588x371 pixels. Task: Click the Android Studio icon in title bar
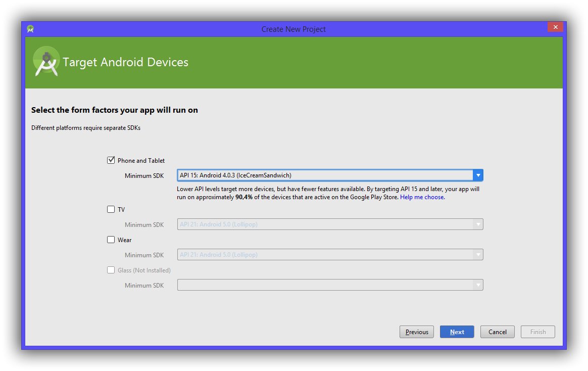point(30,29)
